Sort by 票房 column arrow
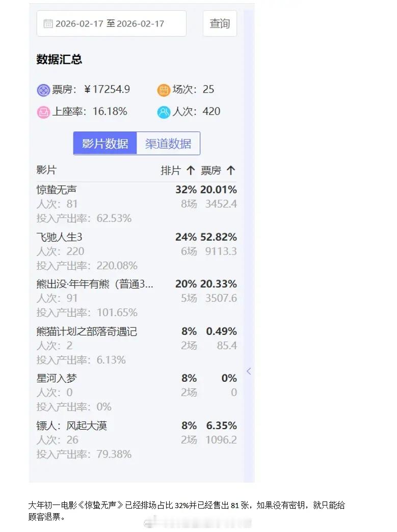Screen dimensions: 397x532 231,171
